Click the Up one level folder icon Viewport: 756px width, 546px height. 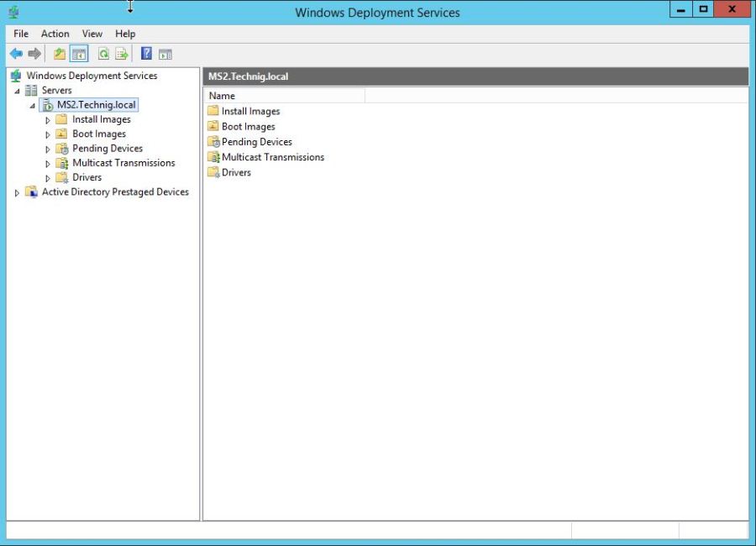pyautogui.click(x=60, y=54)
